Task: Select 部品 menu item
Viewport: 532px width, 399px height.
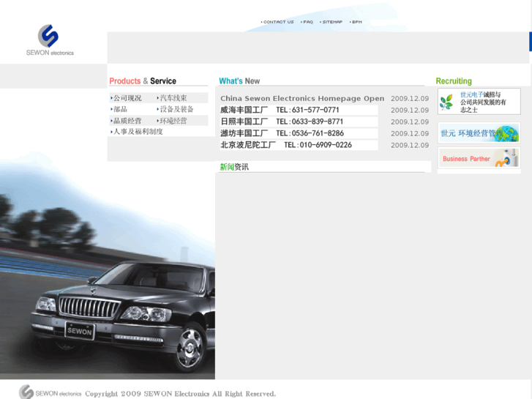Action: click(x=119, y=109)
